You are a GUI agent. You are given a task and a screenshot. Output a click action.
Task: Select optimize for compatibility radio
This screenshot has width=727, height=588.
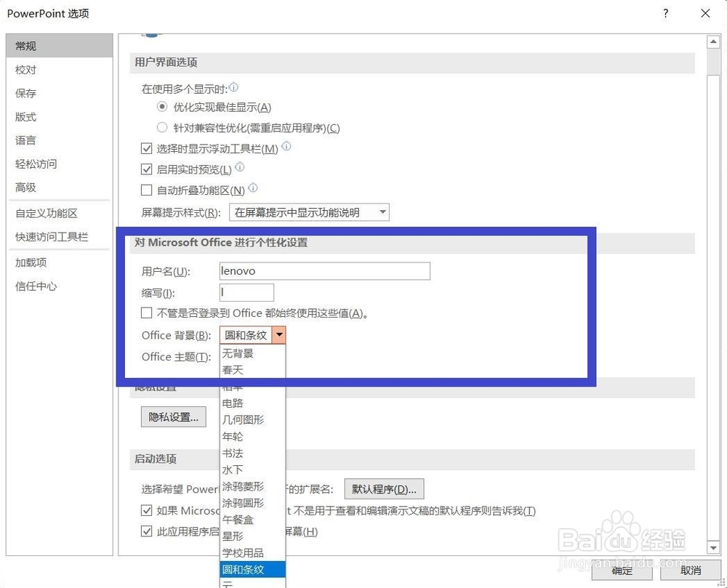click(162, 127)
